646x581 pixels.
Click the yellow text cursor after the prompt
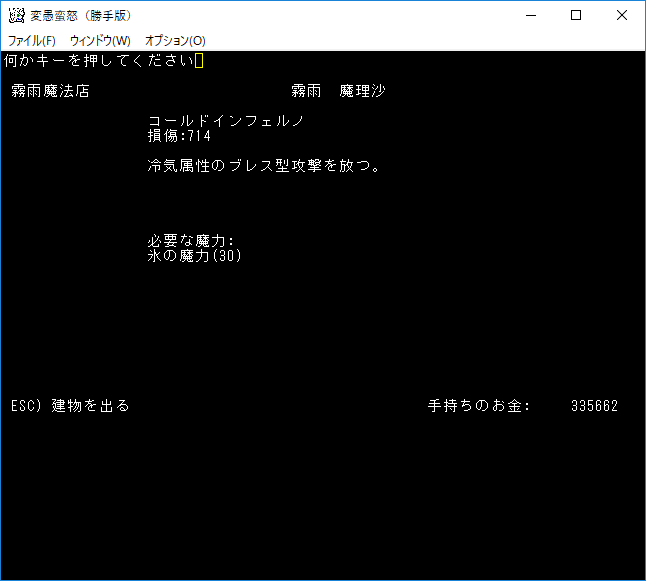[x=199, y=61]
